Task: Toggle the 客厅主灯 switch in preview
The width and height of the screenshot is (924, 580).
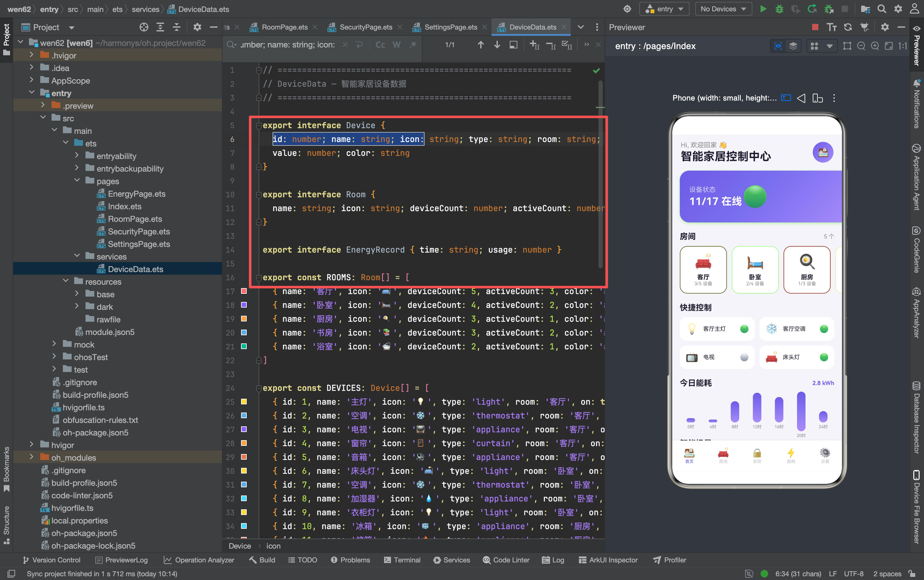Action: point(744,329)
